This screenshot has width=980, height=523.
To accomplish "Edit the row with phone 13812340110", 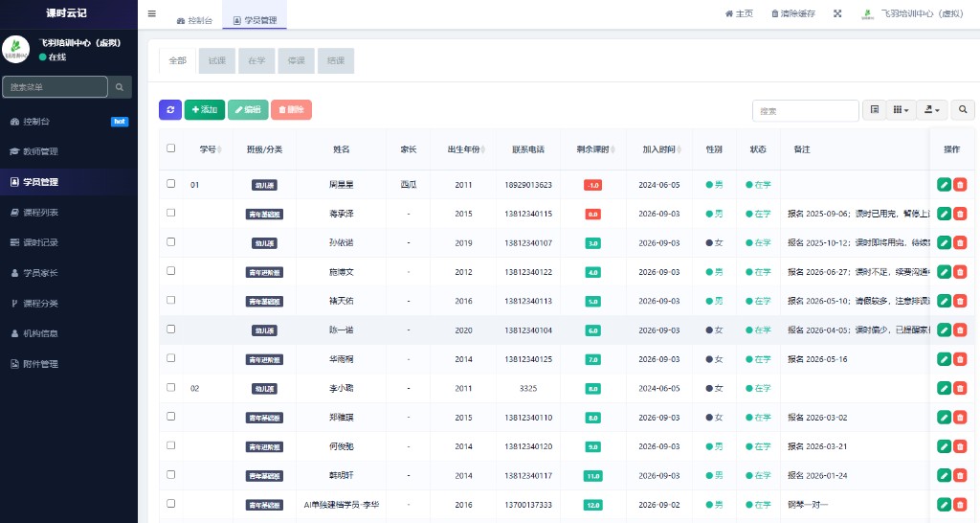I will (x=944, y=418).
